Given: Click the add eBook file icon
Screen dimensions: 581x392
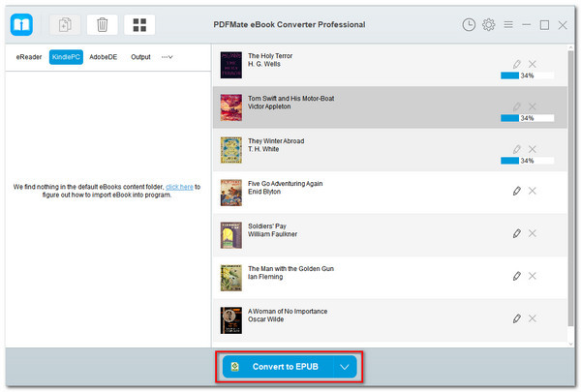Looking at the screenshot, I should point(66,24).
